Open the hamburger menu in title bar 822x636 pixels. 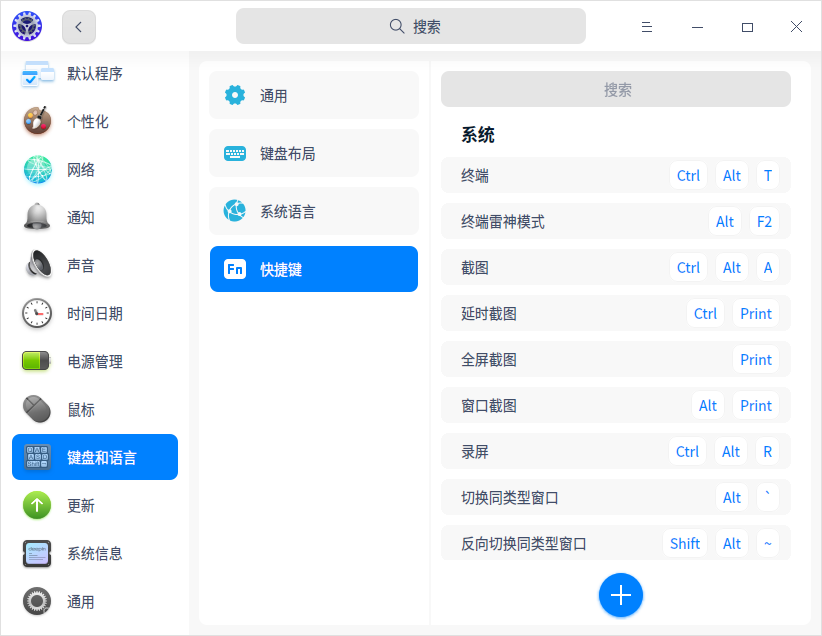[x=647, y=27]
